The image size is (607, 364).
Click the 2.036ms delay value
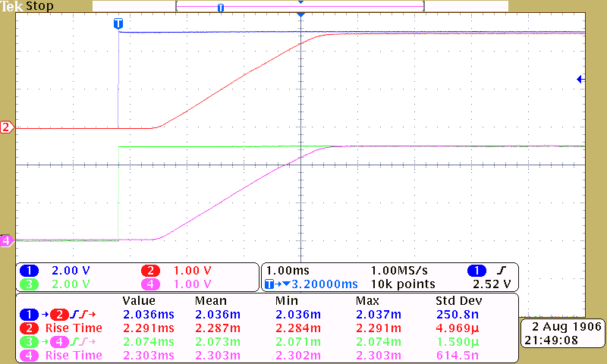149,315
